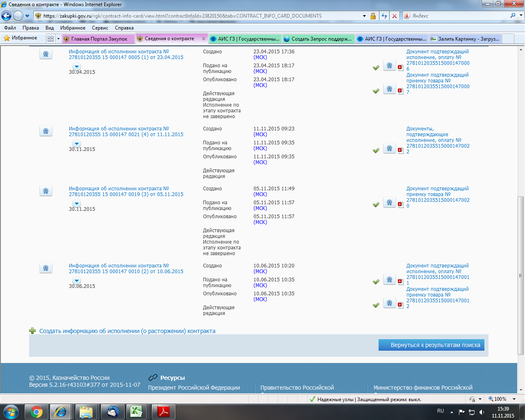This screenshot has height=420, width=525.
Task: Open PDF icon for document ending 0147002 2
Action: pyautogui.click(x=401, y=150)
